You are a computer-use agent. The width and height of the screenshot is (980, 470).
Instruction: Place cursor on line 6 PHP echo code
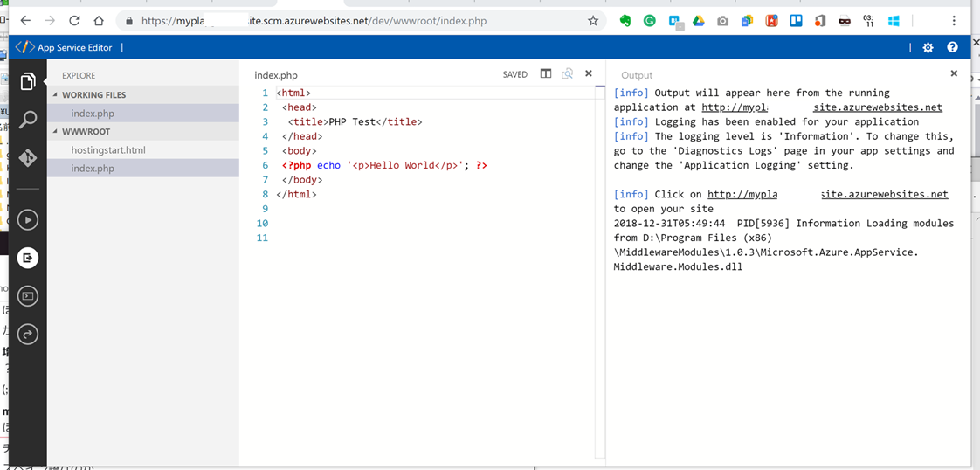tap(384, 166)
